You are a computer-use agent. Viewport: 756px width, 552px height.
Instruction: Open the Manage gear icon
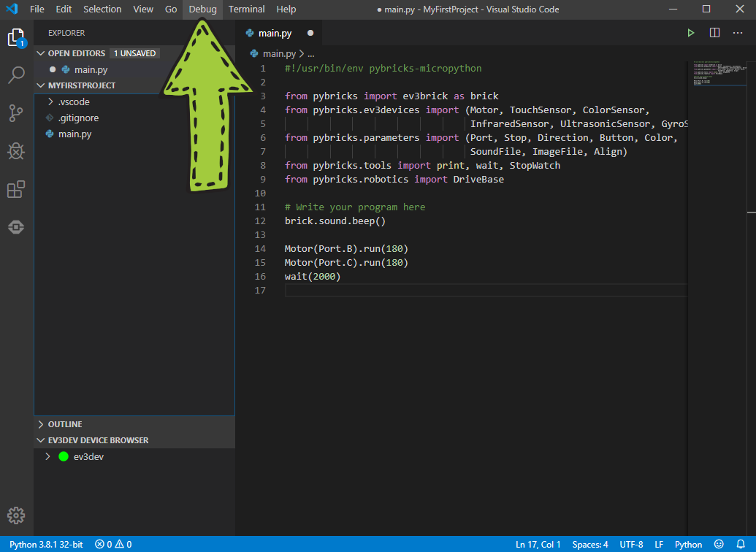[x=16, y=515]
